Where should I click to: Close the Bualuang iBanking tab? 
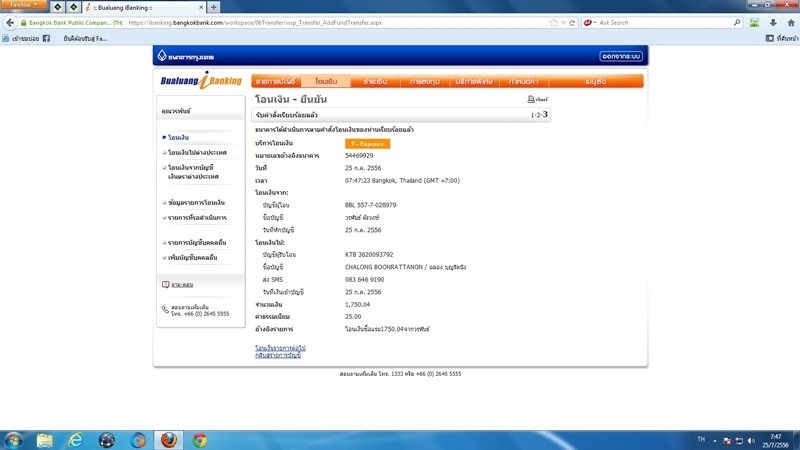(201, 7)
